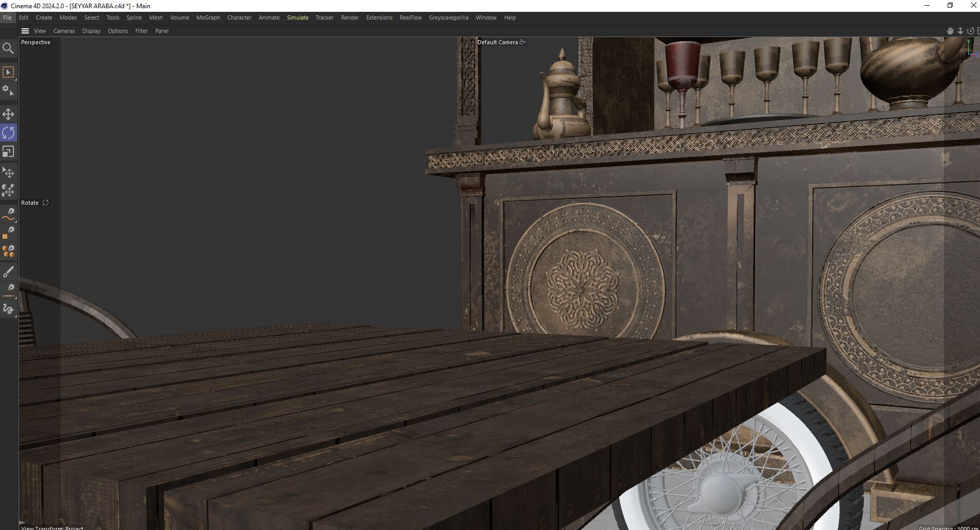Click the Rotate HUD text
The height and width of the screenshot is (530, 980).
[30, 203]
